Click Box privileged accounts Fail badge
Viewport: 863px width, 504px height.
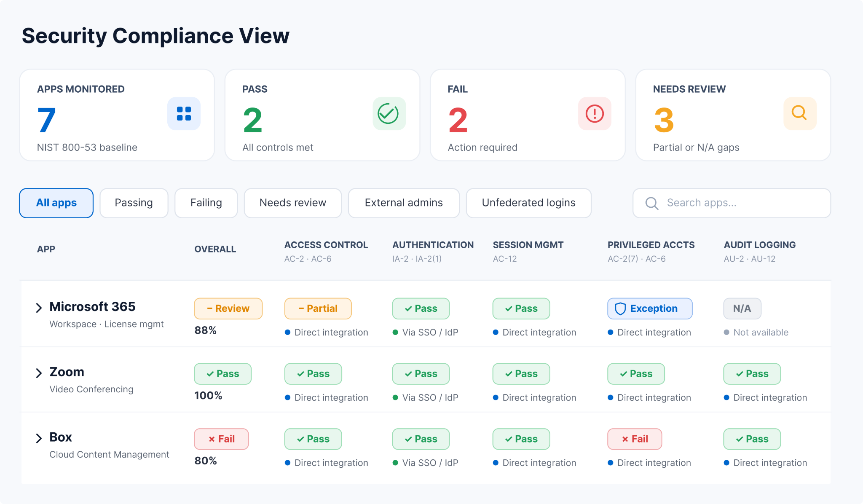[635, 439]
